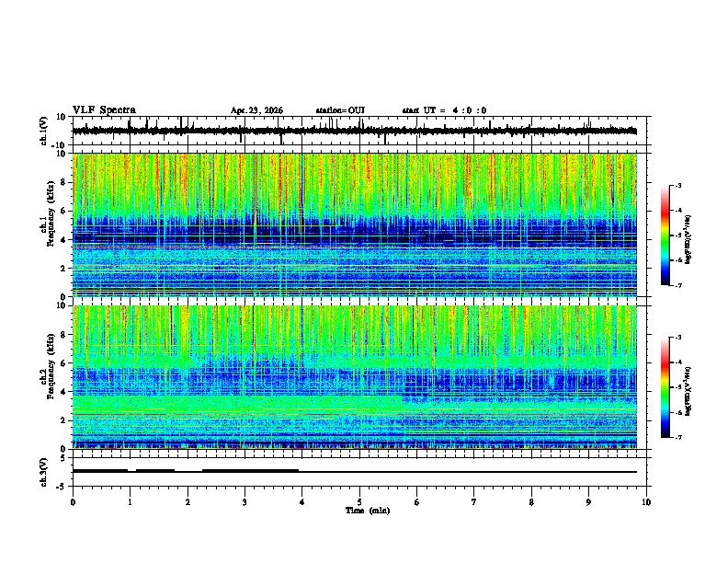This screenshot has height=563, width=728.
Task: Click the ch.2 spectrogram panel
Action: point(355,377)
